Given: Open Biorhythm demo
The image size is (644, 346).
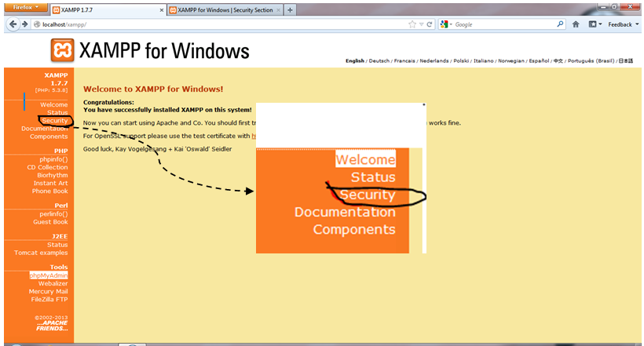Looking at the screenshot, I should coord(53,175).
